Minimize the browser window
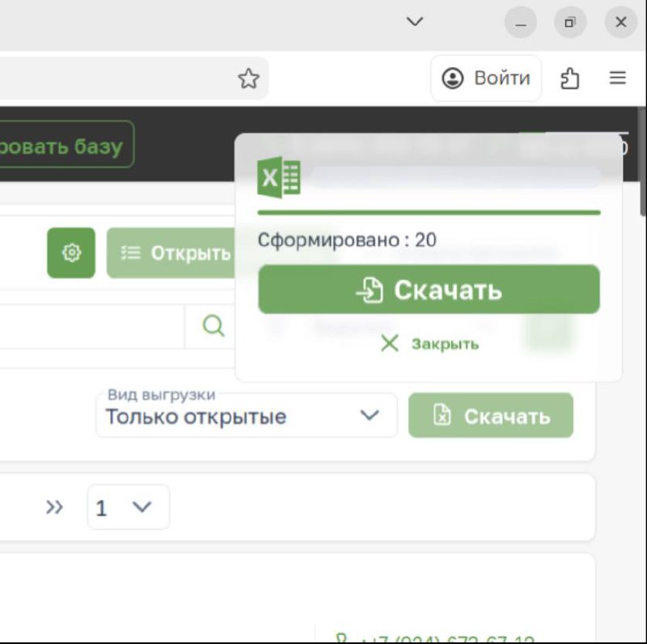Image resolution: width=647 pixels, height=644 pixels. click(521, 22)
